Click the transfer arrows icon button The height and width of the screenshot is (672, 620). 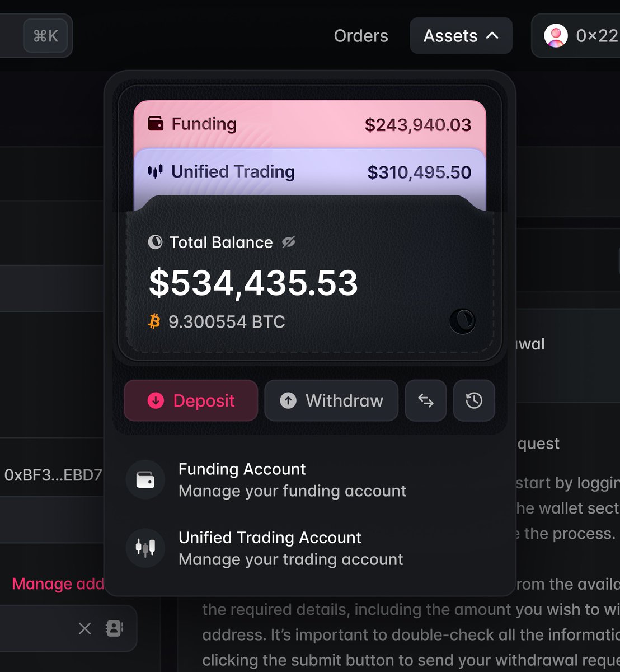(x=426, y=401)
